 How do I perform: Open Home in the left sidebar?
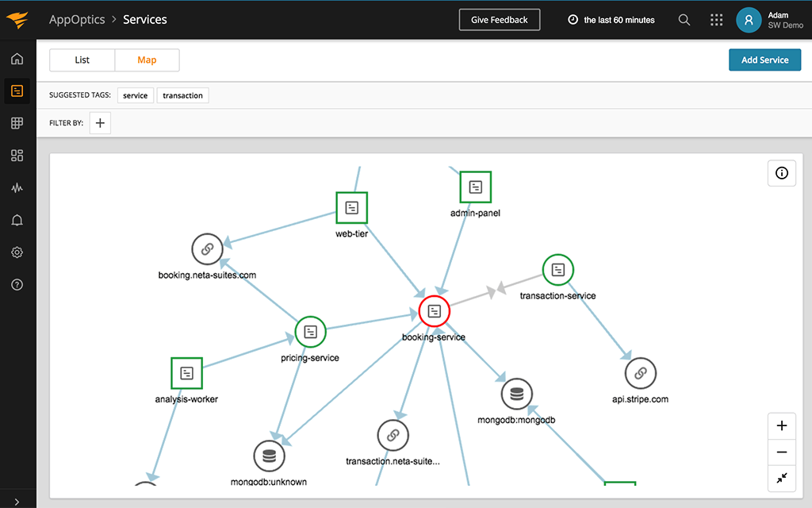point(17,59)
